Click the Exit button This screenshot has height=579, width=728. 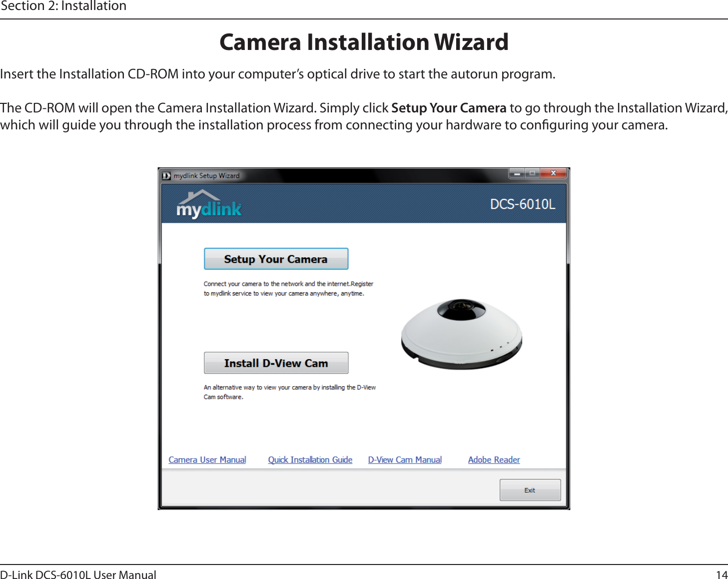point(530,490)
